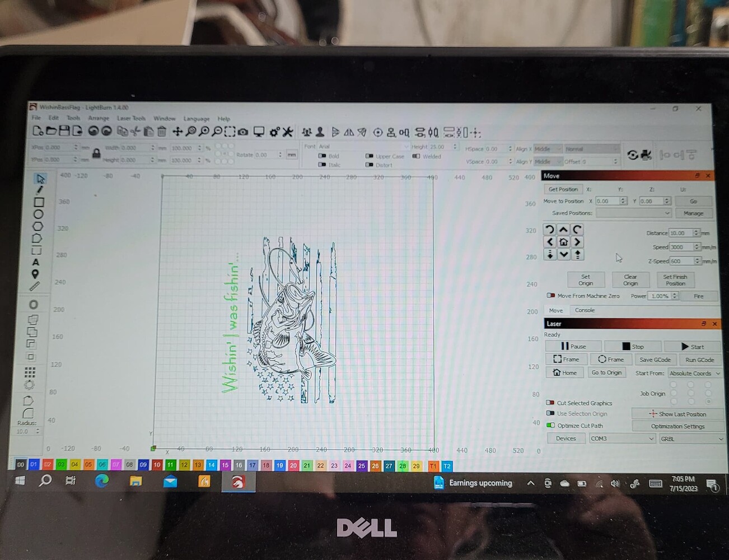Open the Laser Tools menu
Screen dimensions: 729x560
click(x=132, y=118)
